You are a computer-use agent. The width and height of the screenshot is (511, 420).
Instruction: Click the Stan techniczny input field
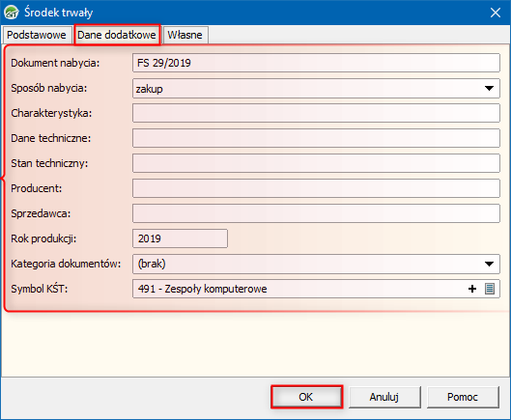[316, 163]
